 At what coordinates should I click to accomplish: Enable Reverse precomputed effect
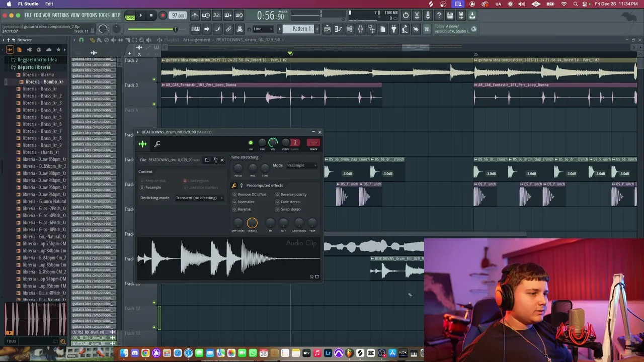[x=242, y=209]
